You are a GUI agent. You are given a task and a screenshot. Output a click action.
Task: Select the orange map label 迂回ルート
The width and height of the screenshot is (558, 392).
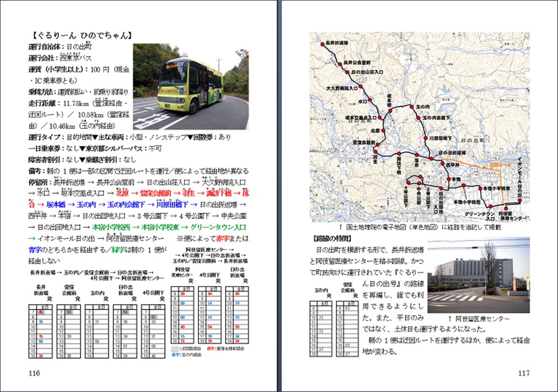(x=500, y=165)
